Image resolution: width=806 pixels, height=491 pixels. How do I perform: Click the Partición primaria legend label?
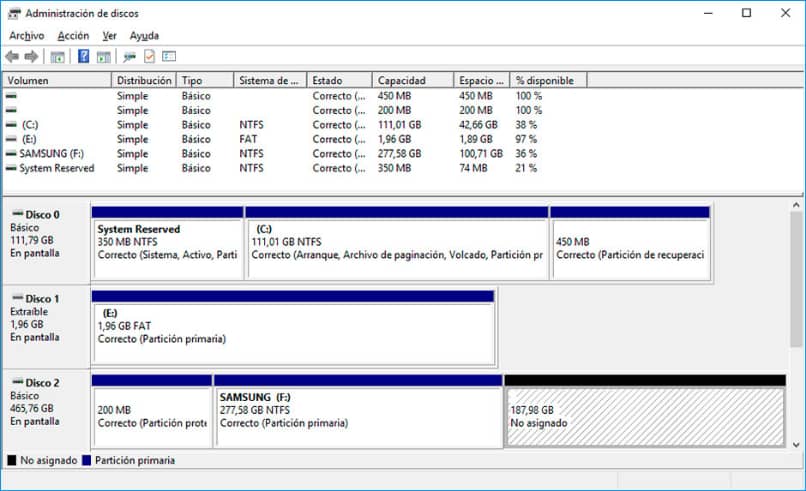point(135,460)
